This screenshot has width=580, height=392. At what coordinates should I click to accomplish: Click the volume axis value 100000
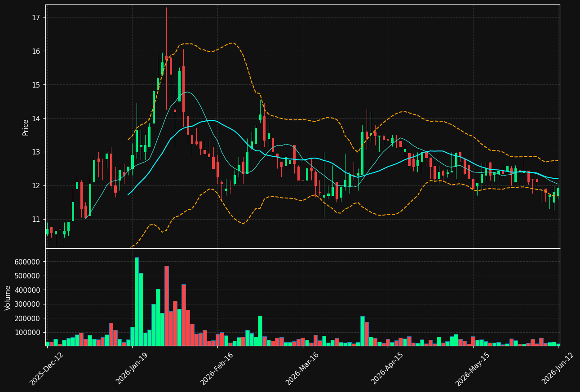pos(28,332)
